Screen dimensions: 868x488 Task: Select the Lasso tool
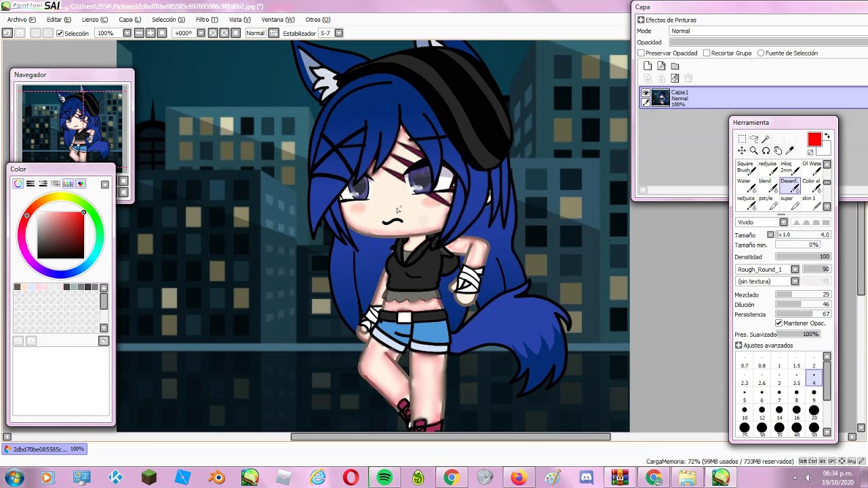753,138
